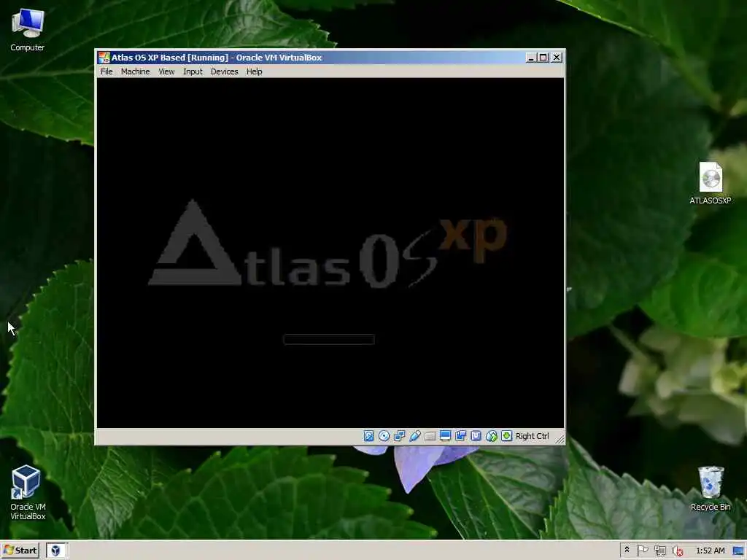Close the Atlas OS XP VirtualBox window

pos(557,58)
